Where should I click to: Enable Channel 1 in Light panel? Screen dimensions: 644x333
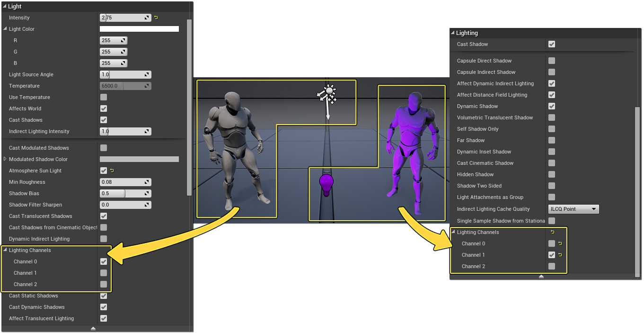tap(104, 273)
